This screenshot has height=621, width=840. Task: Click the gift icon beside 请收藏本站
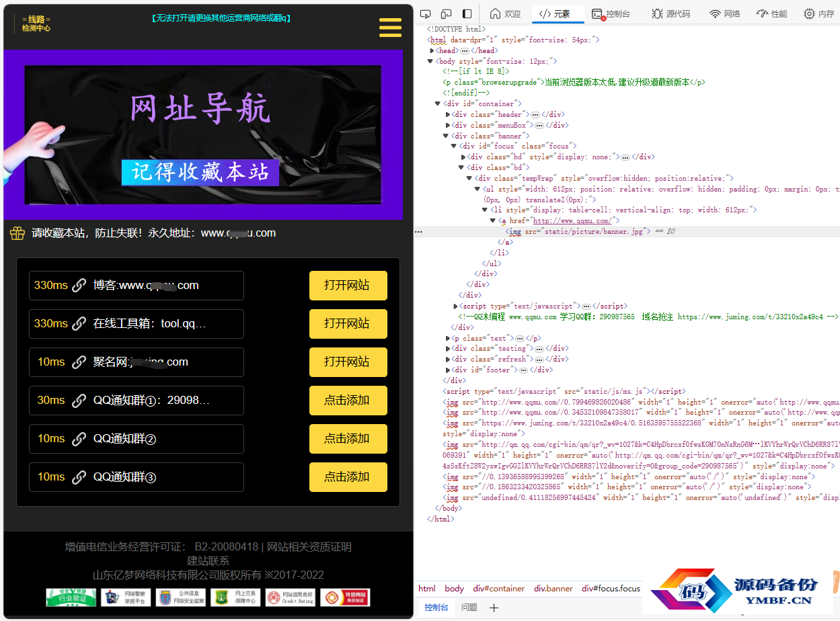tap(17, 233)
